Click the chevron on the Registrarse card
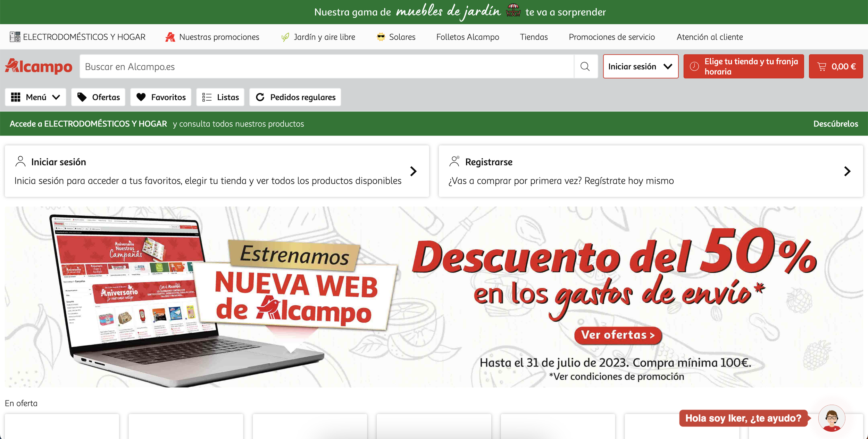The image size is (868, 439). 847,171
